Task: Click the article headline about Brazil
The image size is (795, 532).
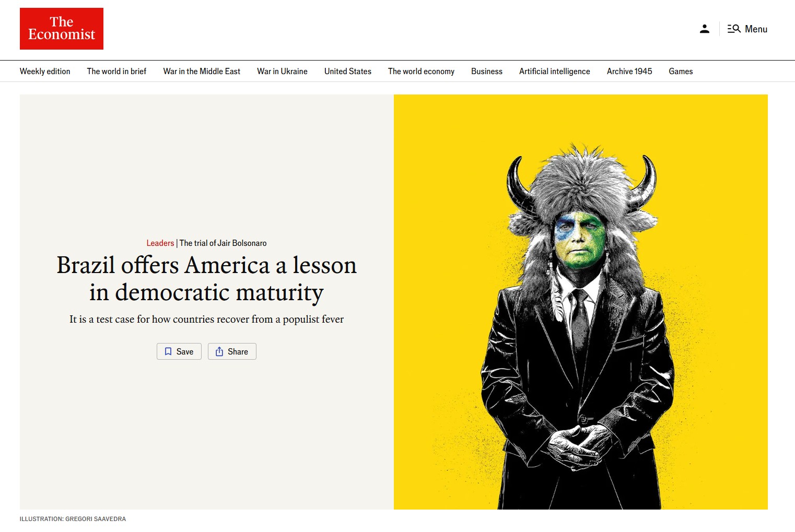Action: (206, 279)
